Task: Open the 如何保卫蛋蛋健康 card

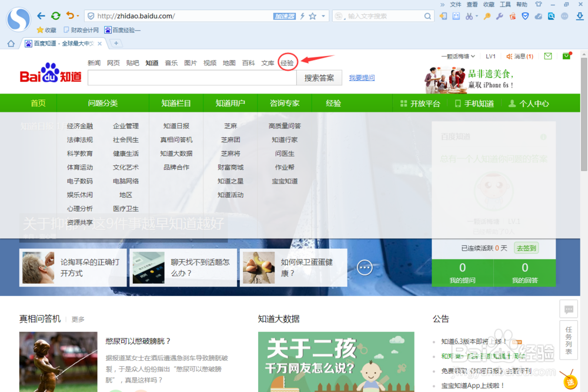Action: 293,267
